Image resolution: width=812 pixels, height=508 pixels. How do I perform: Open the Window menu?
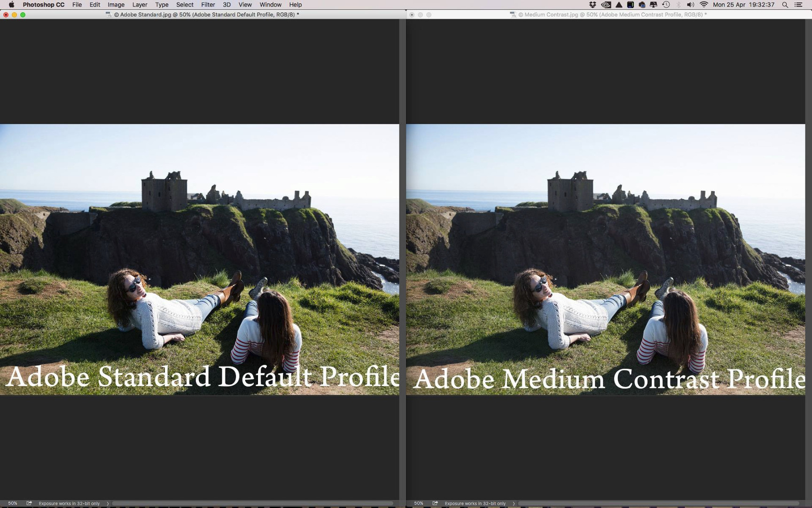pos(271,5)
